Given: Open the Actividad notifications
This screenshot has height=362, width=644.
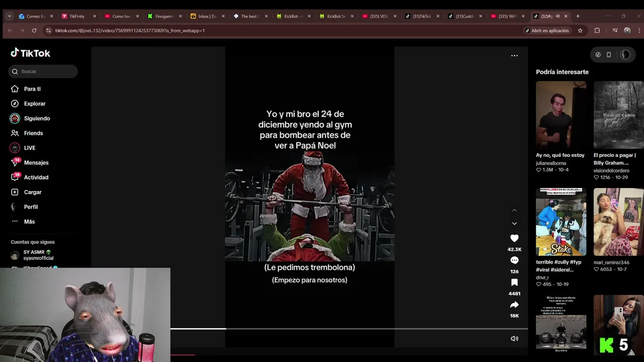Looking at the screenshot, I should click(x=36, y=177).
